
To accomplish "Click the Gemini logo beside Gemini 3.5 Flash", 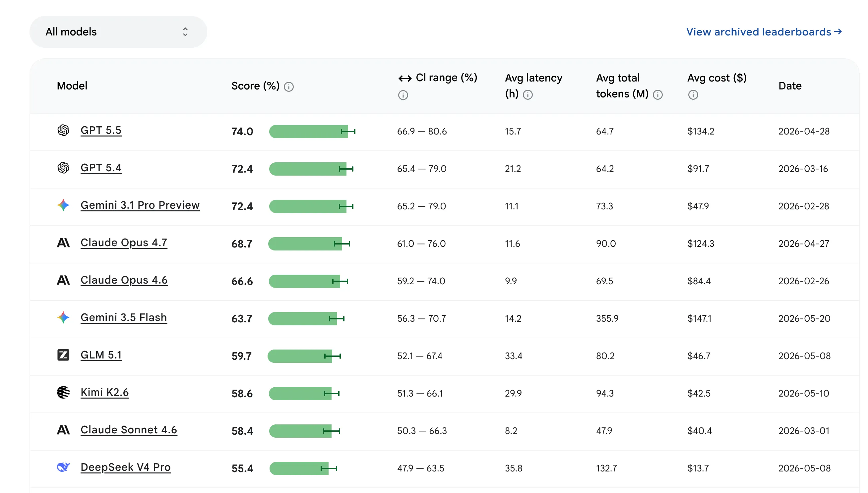I will [63, 318].
